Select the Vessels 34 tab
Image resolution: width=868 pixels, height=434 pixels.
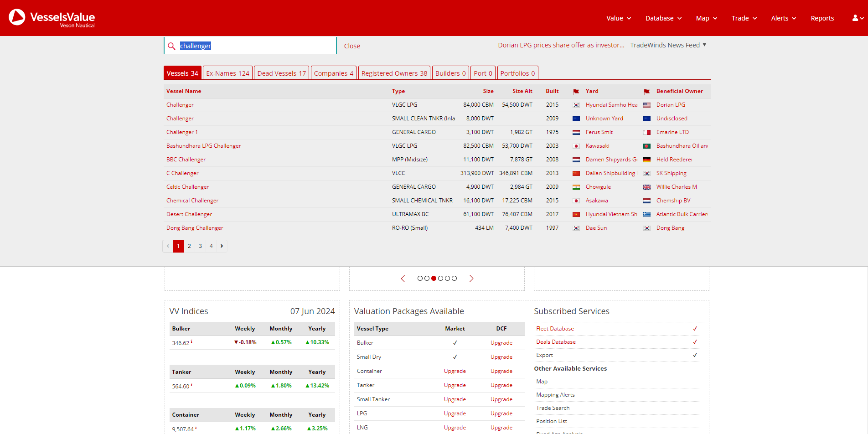pos(182,73)
